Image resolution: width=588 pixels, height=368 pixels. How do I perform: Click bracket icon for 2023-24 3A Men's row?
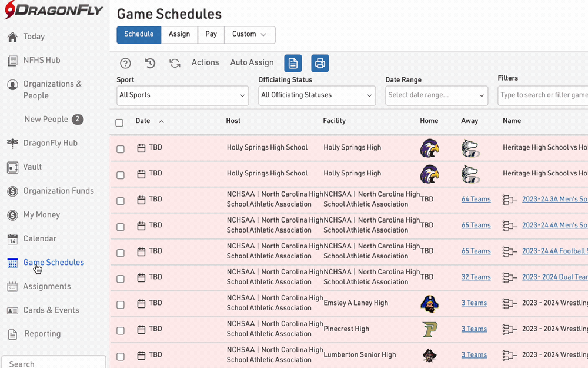(509, 200)
